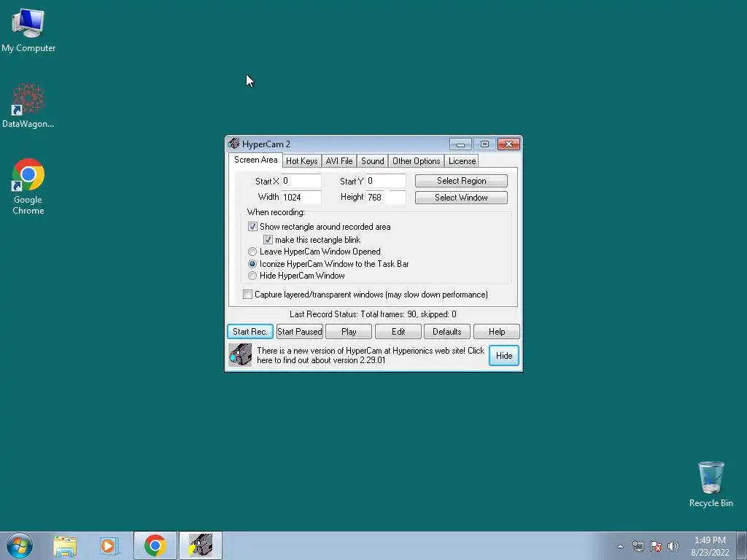
Task: Click the new version update message link
Action: pos(370,355)
